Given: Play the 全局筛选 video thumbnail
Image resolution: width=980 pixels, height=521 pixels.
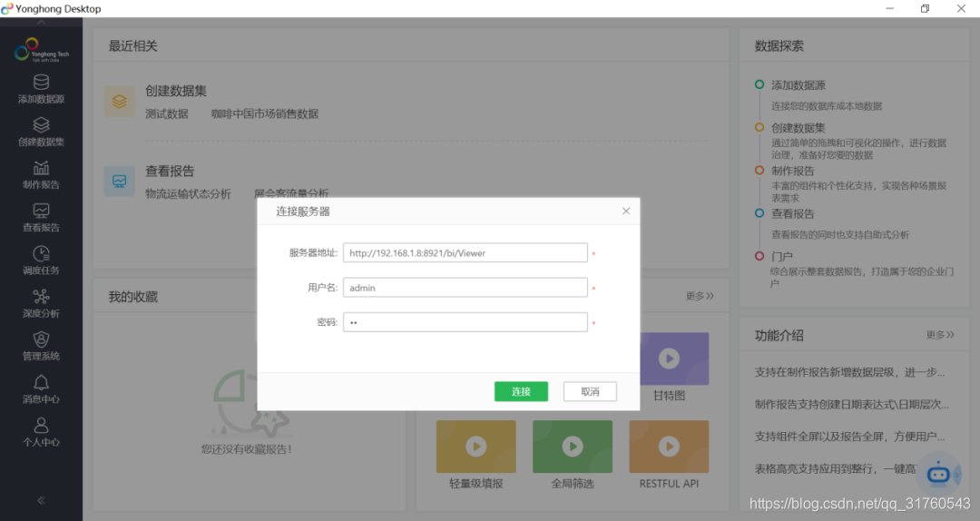Looking at the screenshot, I should 573,447.
